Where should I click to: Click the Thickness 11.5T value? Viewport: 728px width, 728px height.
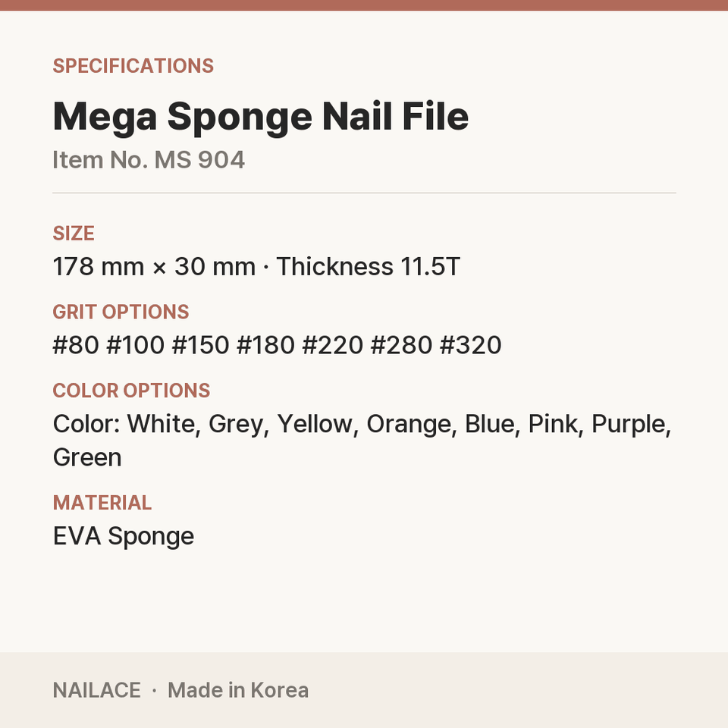pyautogui.click(x=369, y=266)
